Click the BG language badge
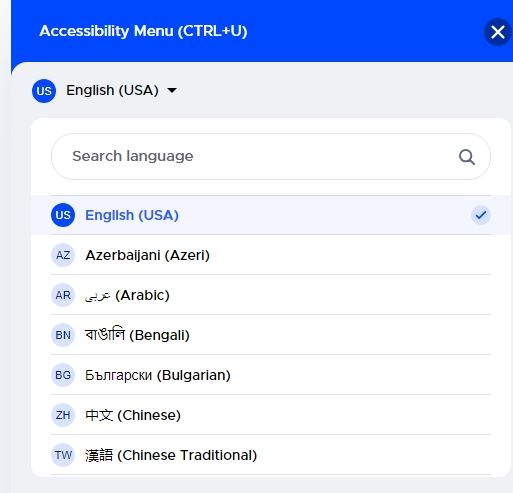 [x=63, y=375]
